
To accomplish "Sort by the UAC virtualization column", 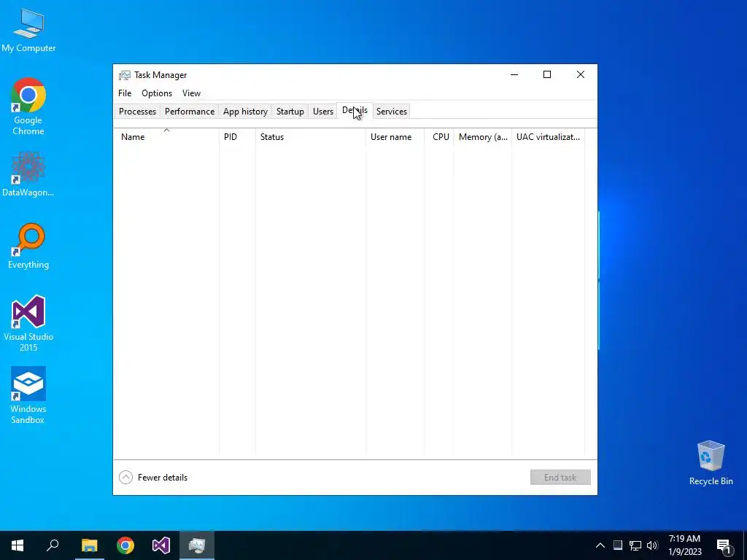I will click(x=548, y=136).
